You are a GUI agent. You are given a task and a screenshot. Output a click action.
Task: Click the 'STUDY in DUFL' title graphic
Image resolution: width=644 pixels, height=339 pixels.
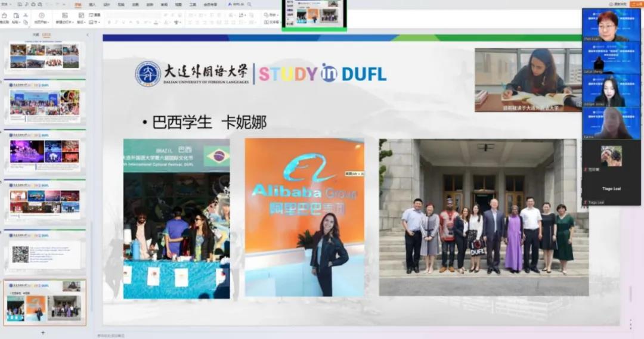point(323,73)
